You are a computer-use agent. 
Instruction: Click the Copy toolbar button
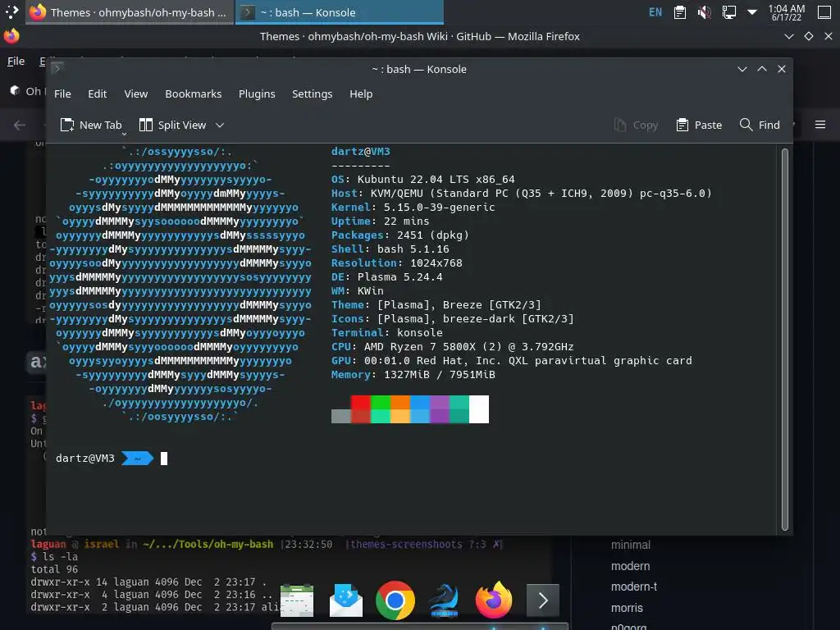pyautogui.click(x=636, y=125)
